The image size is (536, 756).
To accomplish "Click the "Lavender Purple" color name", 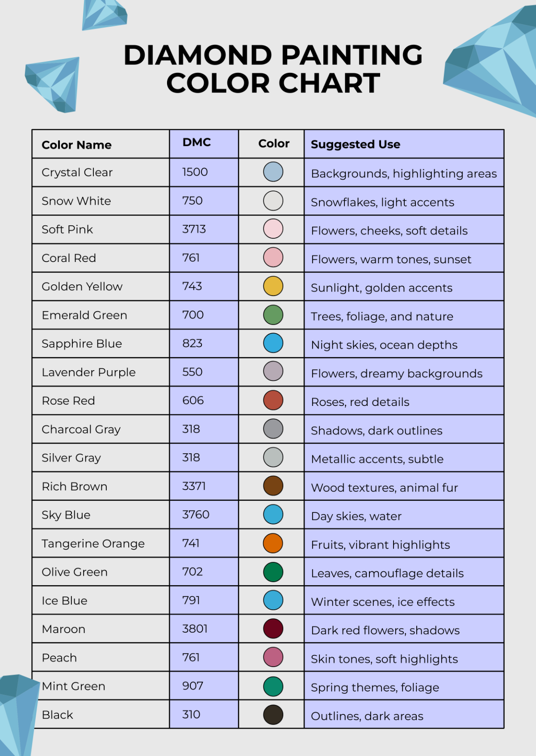I will (88, 372).
